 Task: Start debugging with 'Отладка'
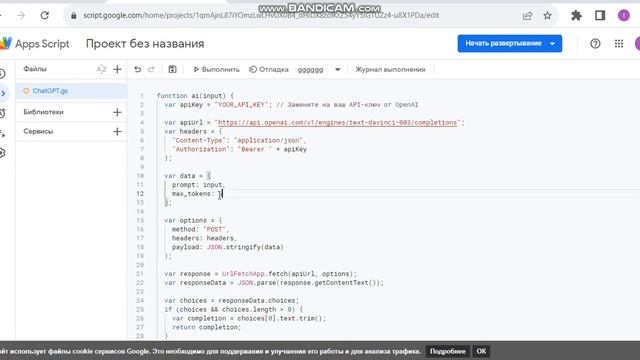click(269, 69)
